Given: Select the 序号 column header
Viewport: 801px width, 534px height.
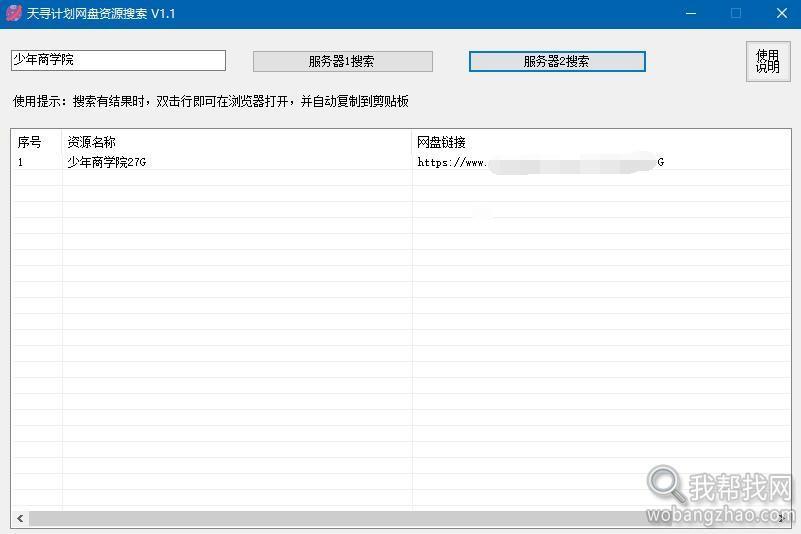Looking at the screenshot, I should tap(29, 142).
